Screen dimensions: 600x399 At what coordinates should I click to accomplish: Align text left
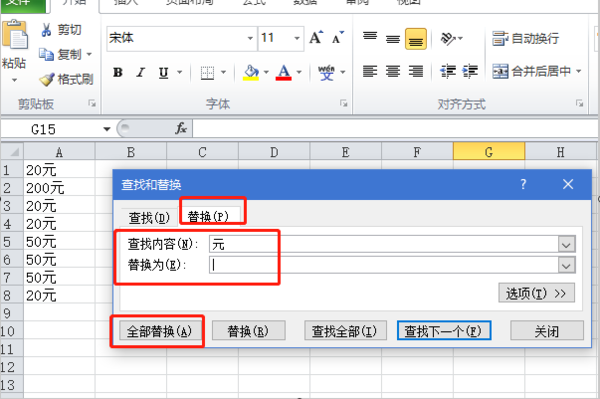(x=370, y=71)
